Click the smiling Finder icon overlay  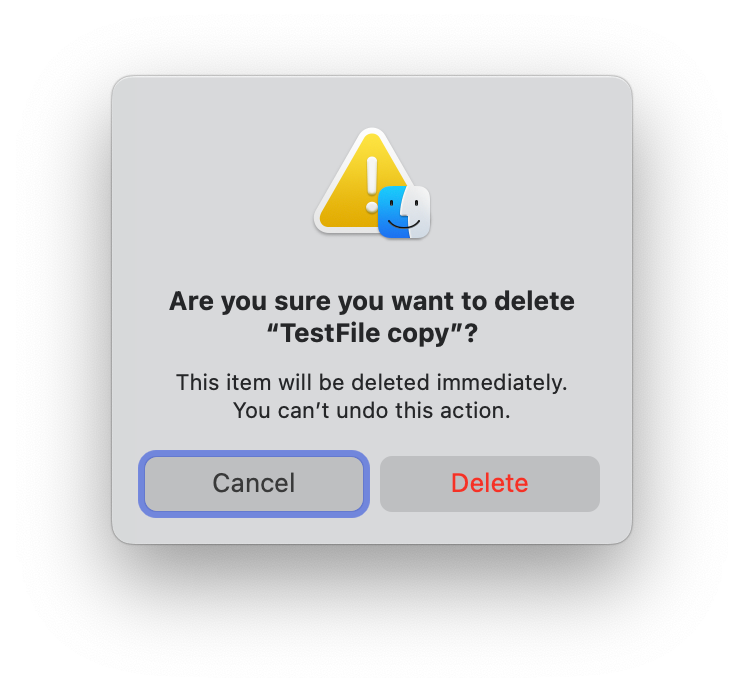tap(404, 212)
